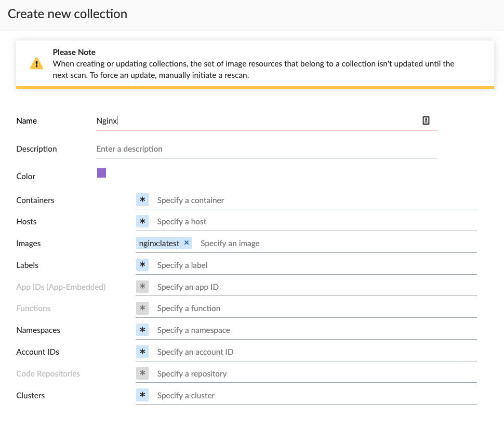Click the Images label
Screen dimensions: 504x430
pyautogui.click(x=29, y=243)
